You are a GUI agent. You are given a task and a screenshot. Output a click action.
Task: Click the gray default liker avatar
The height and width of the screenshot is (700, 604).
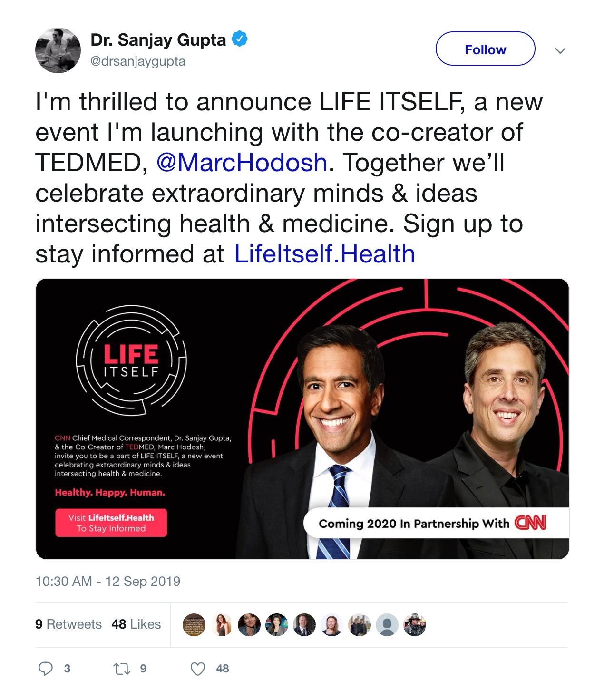387,625
